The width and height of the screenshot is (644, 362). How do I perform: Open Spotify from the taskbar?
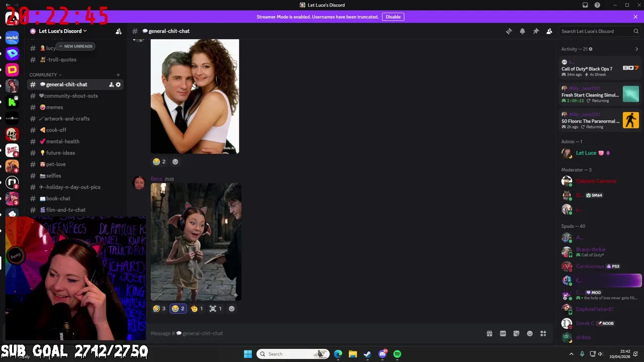click(397, 354)
